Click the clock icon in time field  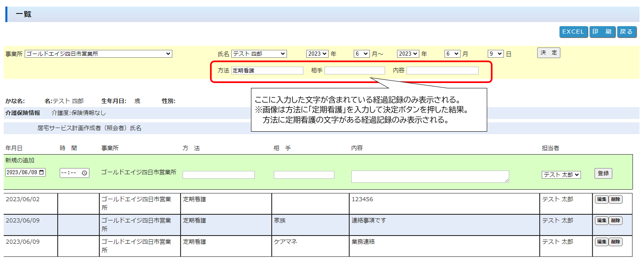pyautogui.click(x=84, y=173)
